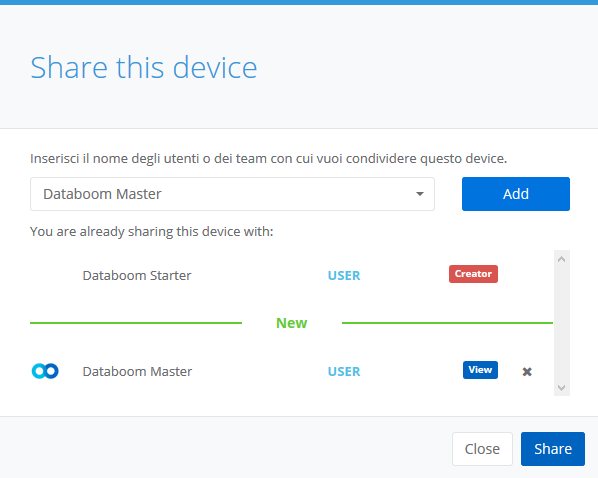The image size is (598, 478).
Task: Click the dropdown caret arrow
Action: (420, 194)
